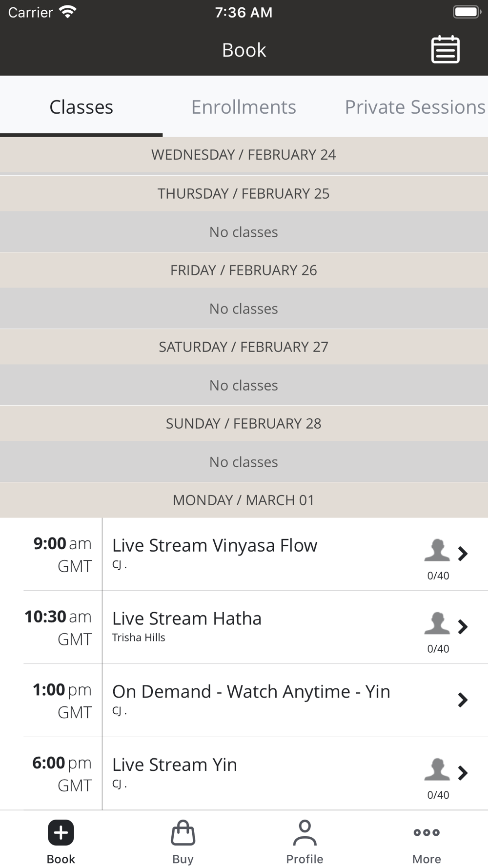Switch to the Private Sessions tab
This screenshot has width=488, height=868.
pyautogui.click(x=415, y=107)
